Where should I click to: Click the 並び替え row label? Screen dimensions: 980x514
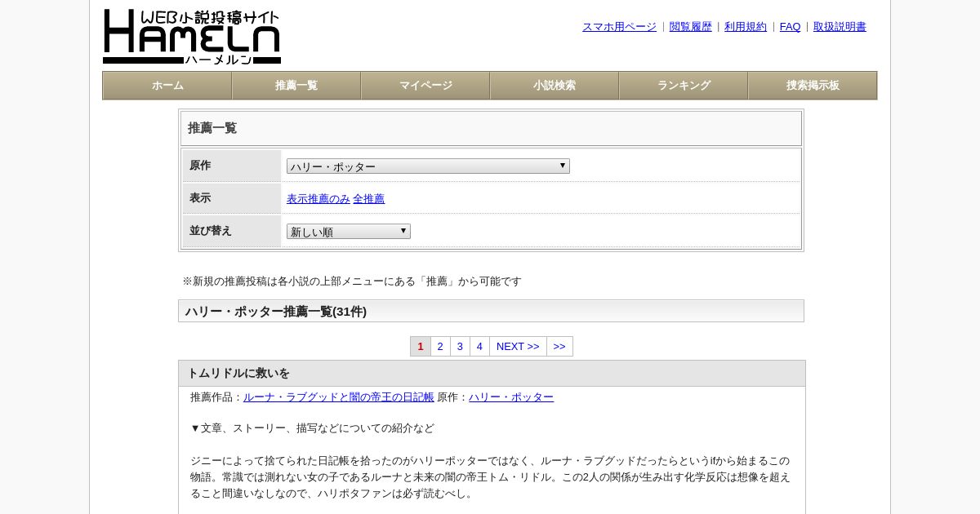coord(211,231)
